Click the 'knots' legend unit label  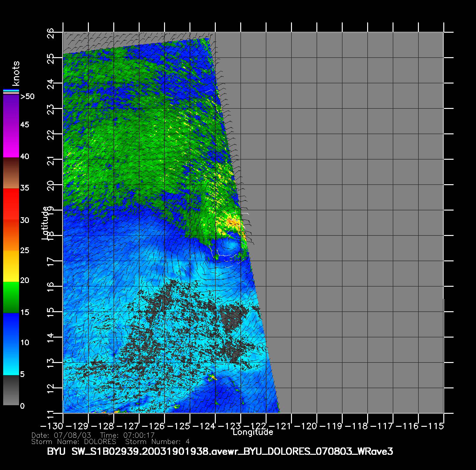pos(16,73)
